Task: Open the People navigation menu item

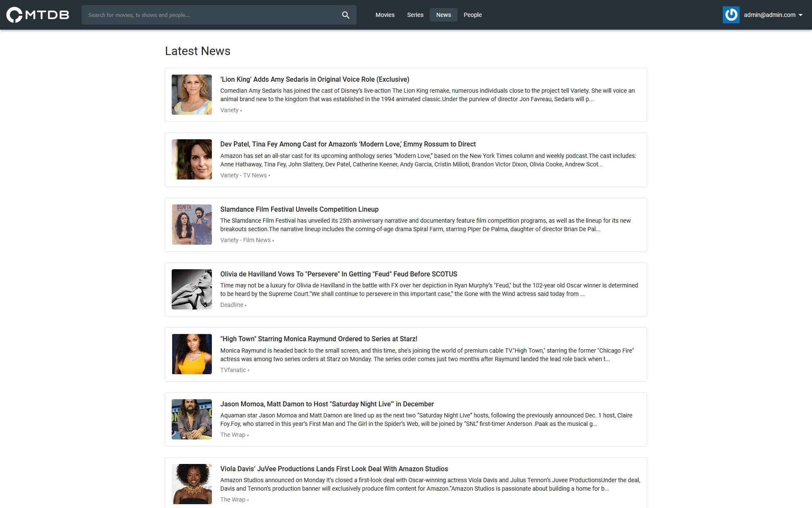Action: 472,15
